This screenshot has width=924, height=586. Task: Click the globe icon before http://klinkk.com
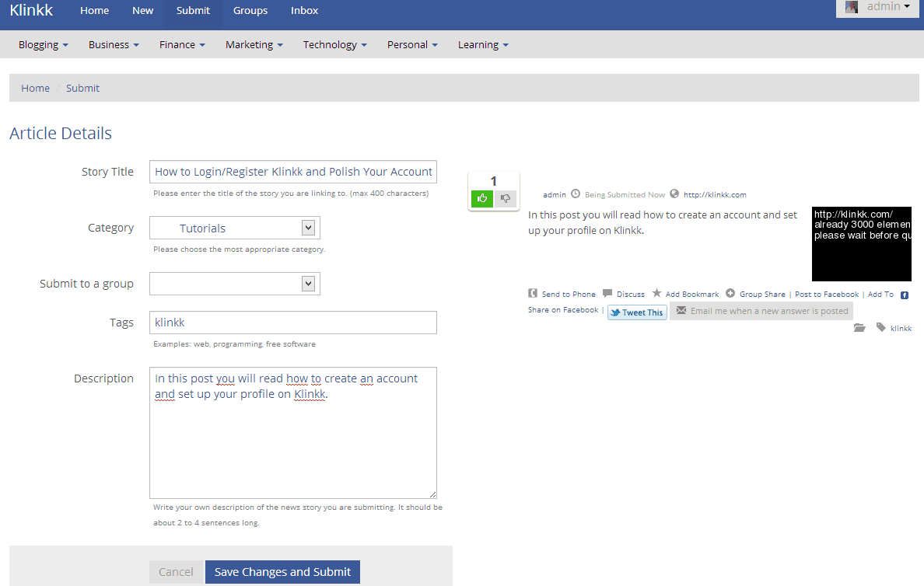click(674, 194)
